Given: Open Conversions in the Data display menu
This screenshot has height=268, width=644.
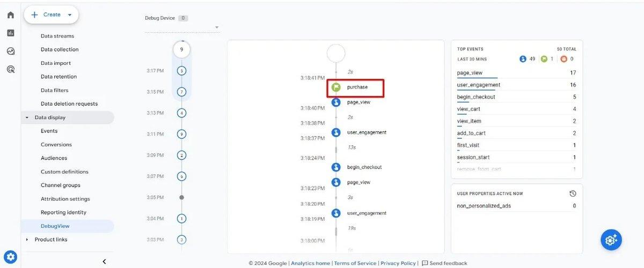Looking at the screenshot, I should click(x=56, y=145).
